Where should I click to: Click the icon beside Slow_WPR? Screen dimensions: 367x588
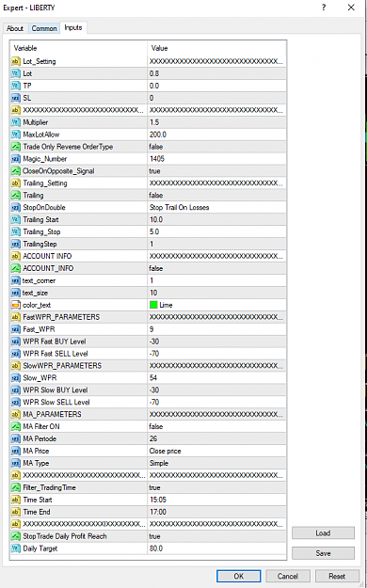pos(16,377)
